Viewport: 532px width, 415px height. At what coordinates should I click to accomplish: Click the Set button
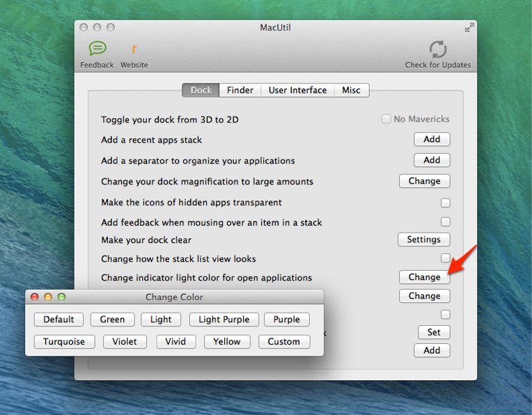coord(434,332)
